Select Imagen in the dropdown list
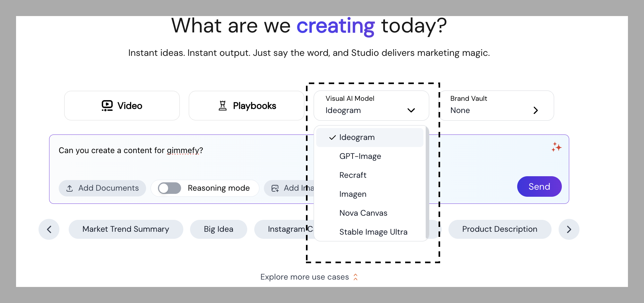 352,194
